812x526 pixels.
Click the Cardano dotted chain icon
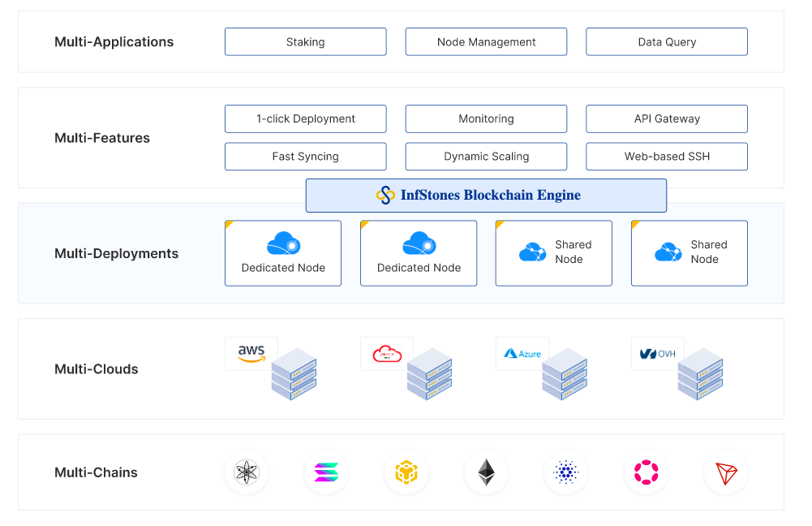point(566,472)
